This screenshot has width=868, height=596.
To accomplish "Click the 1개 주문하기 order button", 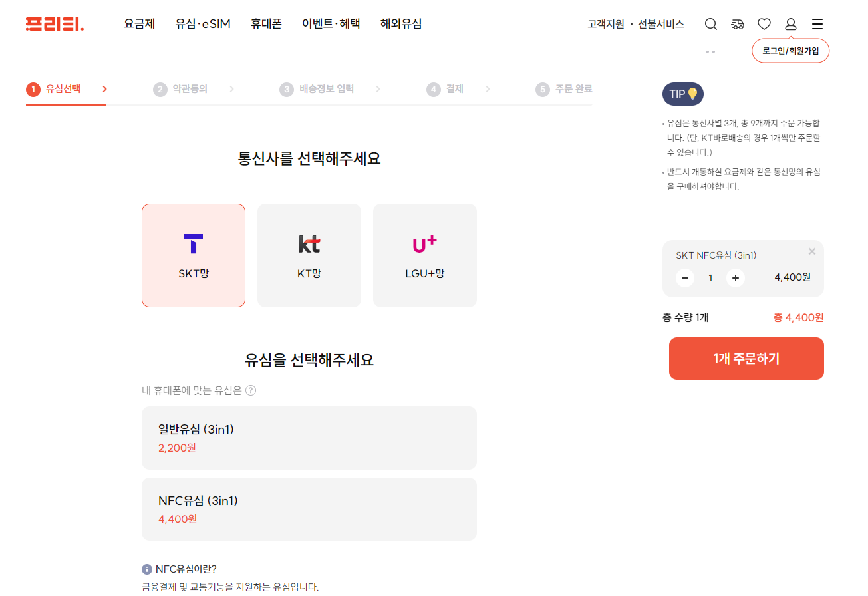I will [746, 358].
